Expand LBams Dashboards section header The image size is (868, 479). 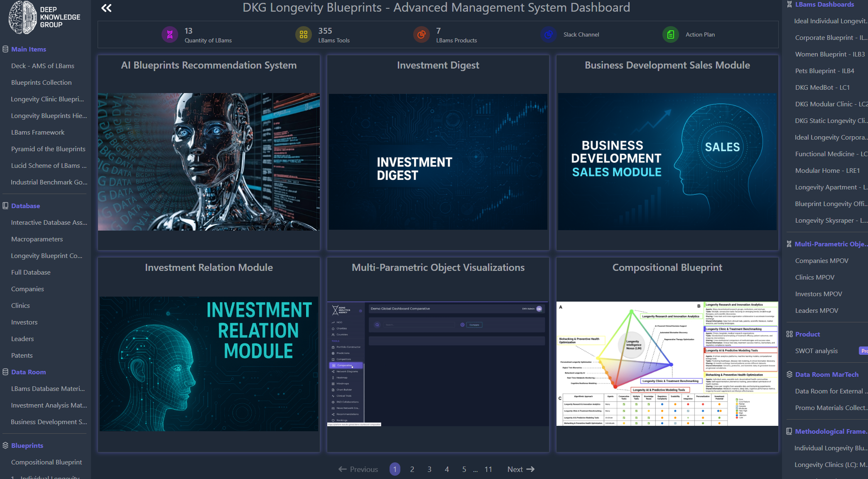tap(824, 5)
